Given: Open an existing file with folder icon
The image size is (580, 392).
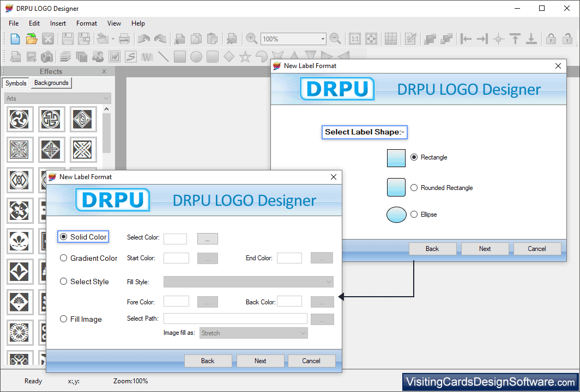Looking at the screenshot, I should pos(32,39).
